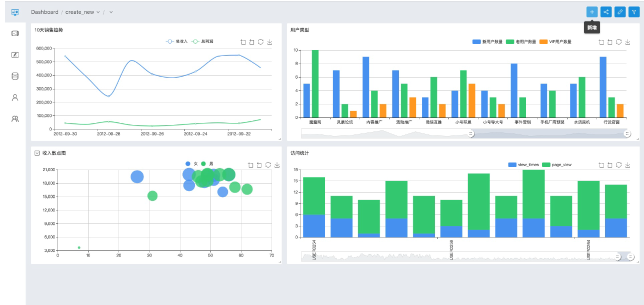Click the resize corner of 收入散点图 panel
Image resolution: width=644 pixels, height=305 pixels.
279,261
